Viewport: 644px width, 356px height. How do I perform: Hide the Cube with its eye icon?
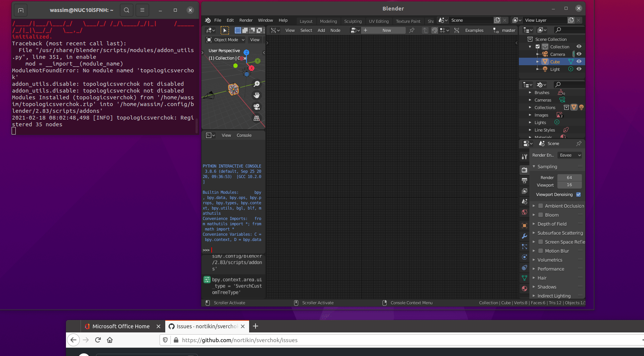point(579,61)
